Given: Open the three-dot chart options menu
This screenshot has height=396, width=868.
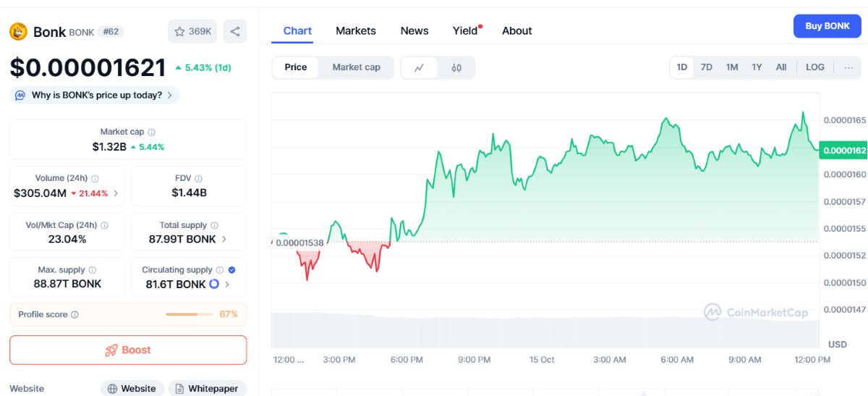Looking at the screenshot, I should pyautogui.click(x=848, y=67).
